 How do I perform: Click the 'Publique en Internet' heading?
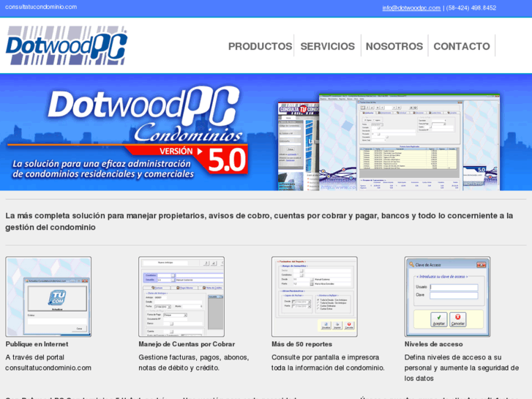click(37, 344)
